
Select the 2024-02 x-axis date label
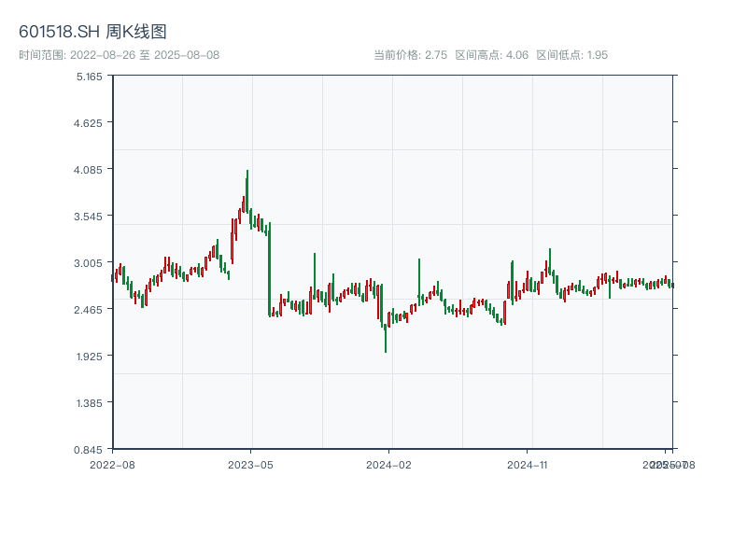pos(389,464)
